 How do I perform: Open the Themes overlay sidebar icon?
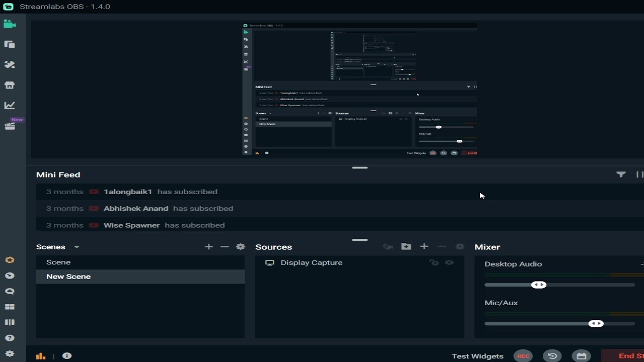pos(10,44)
